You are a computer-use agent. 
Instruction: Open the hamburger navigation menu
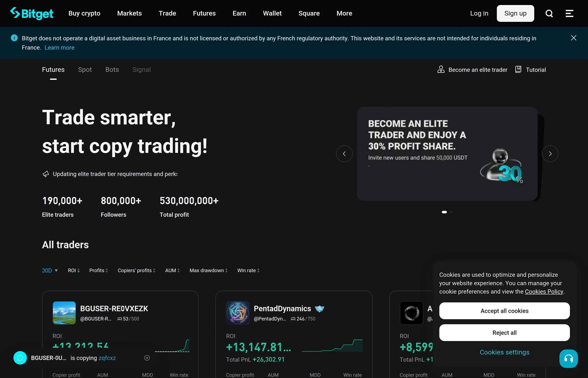(x=569, y=13)
